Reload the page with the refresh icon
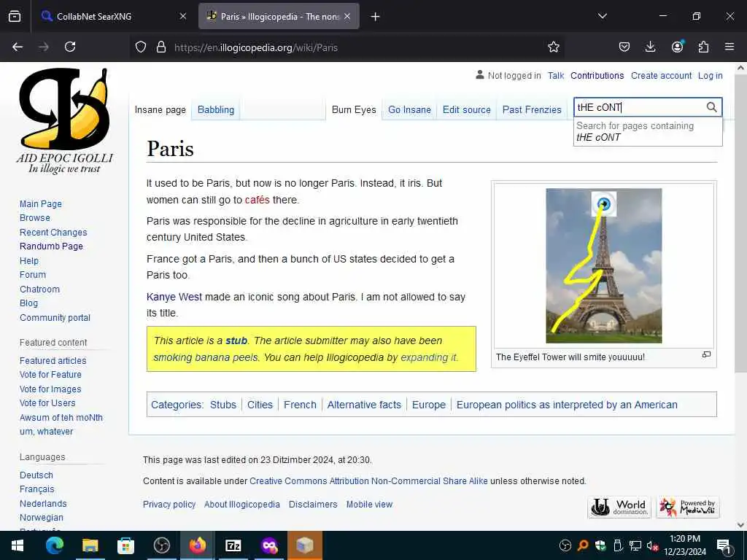This screenshot has width=747, height=560. (70, 47)
